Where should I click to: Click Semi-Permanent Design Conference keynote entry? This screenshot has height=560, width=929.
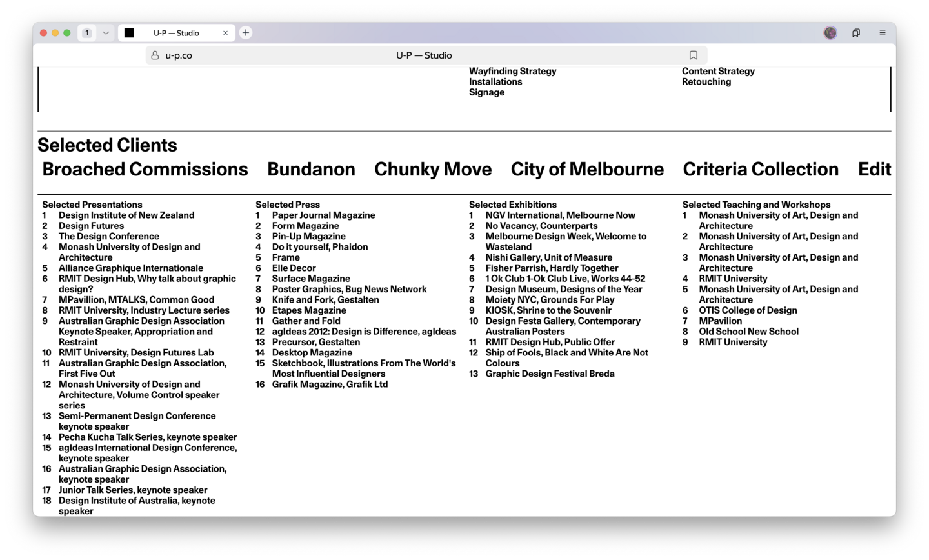[x=137, y=421]
